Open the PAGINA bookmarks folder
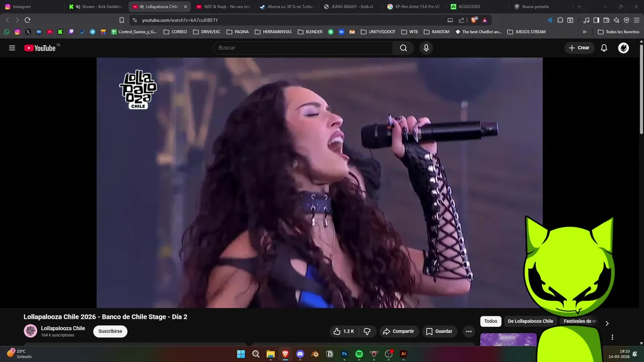The height and width of the screenshot is (362, 644). 237,32
